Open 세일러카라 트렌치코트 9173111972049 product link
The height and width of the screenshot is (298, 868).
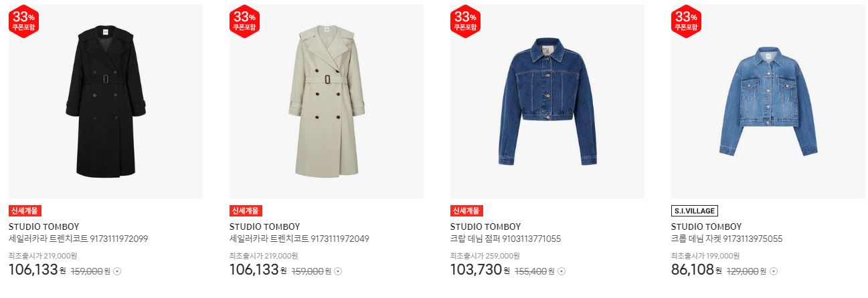pos(299,239)
